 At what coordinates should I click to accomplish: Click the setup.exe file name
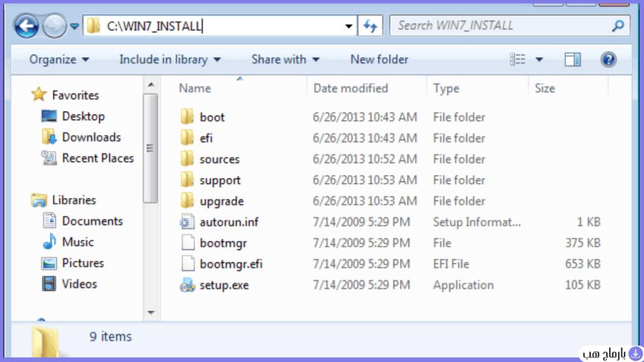pos(225,285)
